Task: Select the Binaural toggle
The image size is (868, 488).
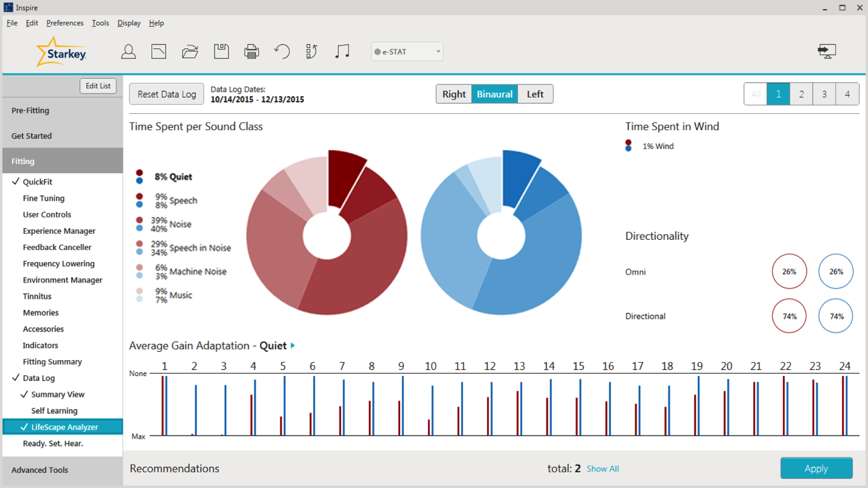Action: point(495,94)
